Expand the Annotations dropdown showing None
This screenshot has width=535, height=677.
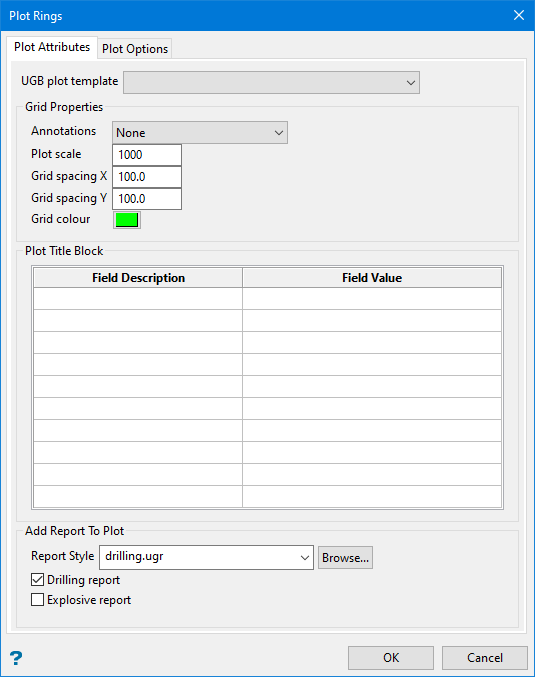[x=200, y=133]
